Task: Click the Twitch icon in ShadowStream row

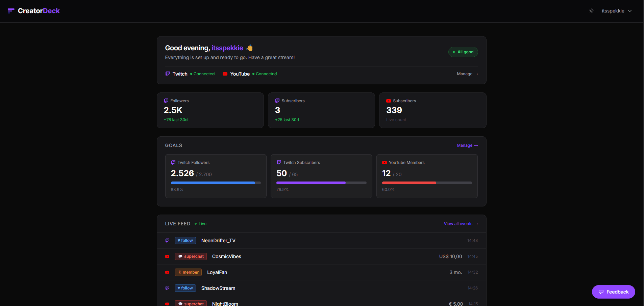Action: [x=167, y=288]
